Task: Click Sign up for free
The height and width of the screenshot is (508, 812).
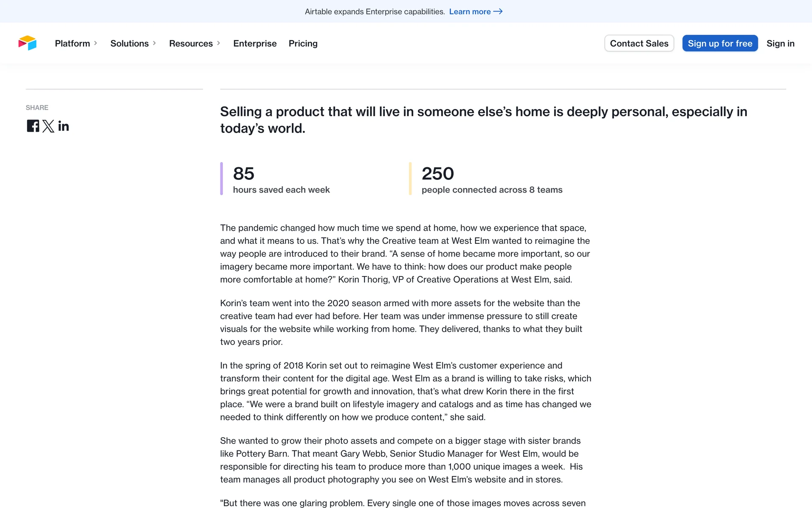Action: point(720,43)
